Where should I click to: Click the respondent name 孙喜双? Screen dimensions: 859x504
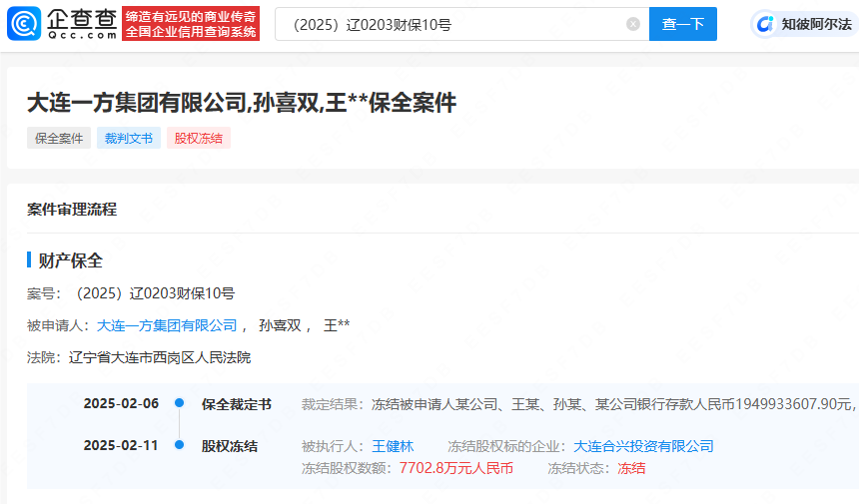click(x=280, y=325)
